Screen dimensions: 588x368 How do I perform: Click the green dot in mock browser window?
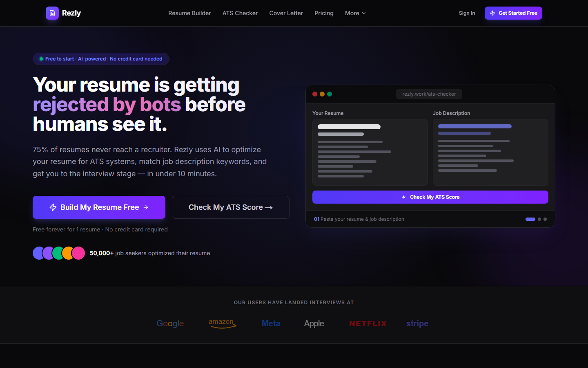(x=330, y=94)
